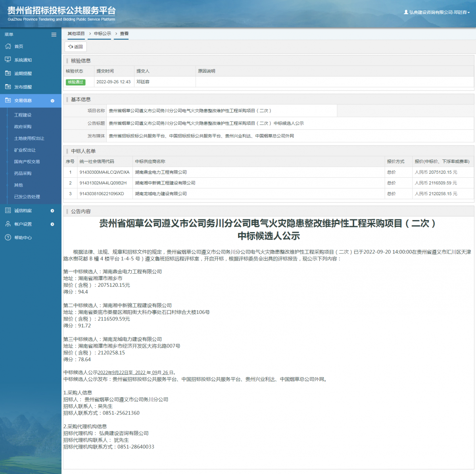
Task: Select 其他 submenu item
Action: tap(19, 185)
